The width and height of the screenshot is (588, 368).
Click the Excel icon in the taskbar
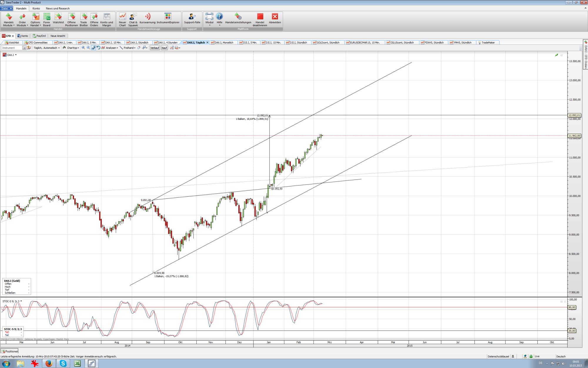[x=78, y=364]
